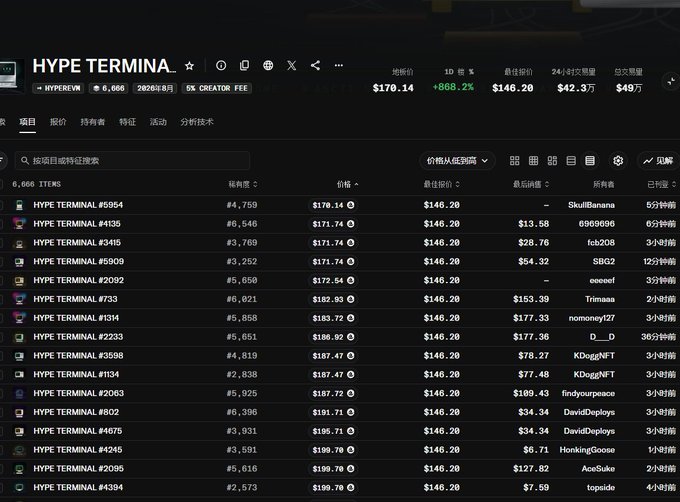Viewport: 680px width, 502px height.
Task: Sort by 已刊登 column header
Action: pos(661,184)
